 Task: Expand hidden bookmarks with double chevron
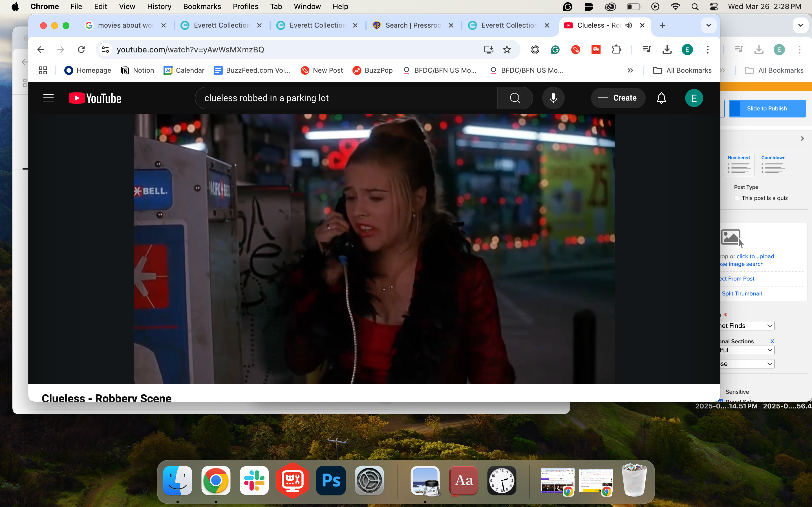click(630, 70)
